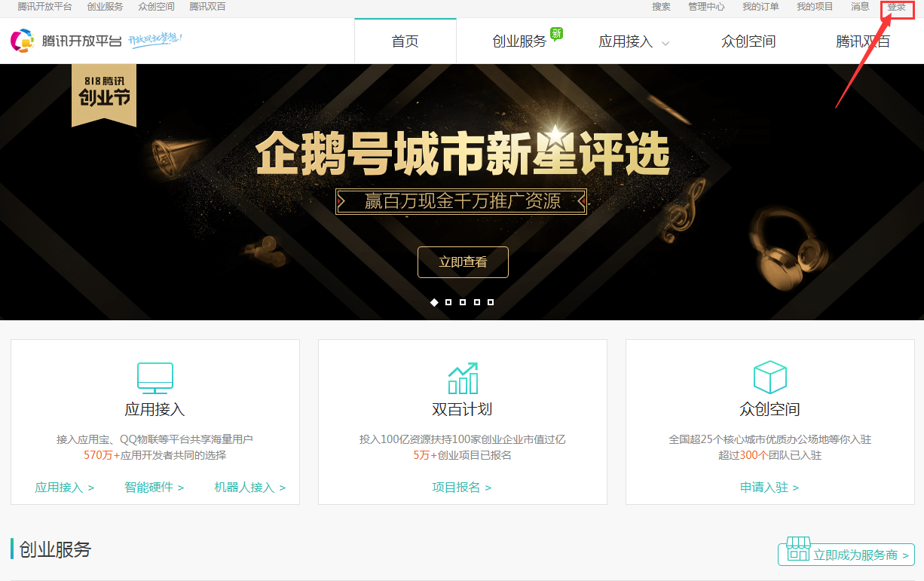Image resolution: width=924 pixels, height=581 pixels.
Task: Click 创业服务 in top bar
Action: coord(105,7)
